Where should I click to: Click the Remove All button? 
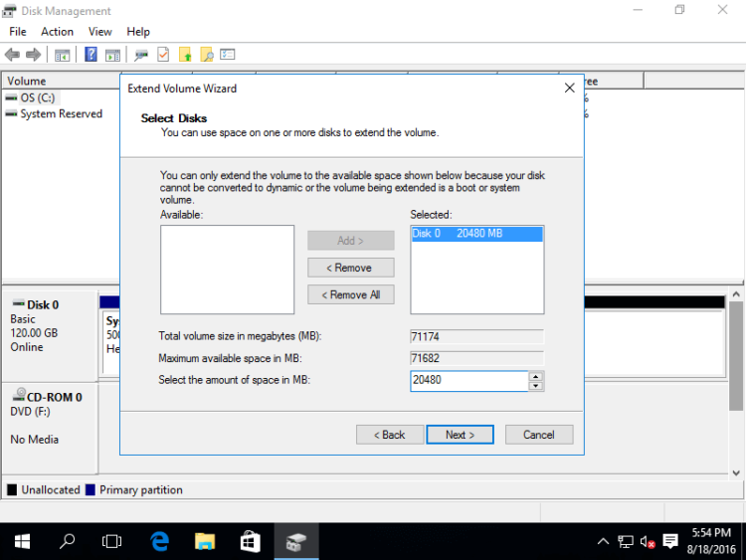pyautogui.click(x=350, y=294)
